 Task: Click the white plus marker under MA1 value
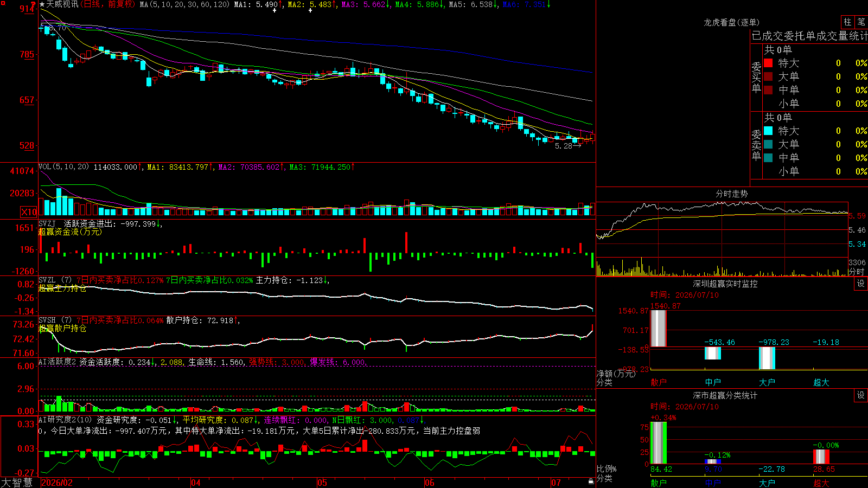point(275,10)
